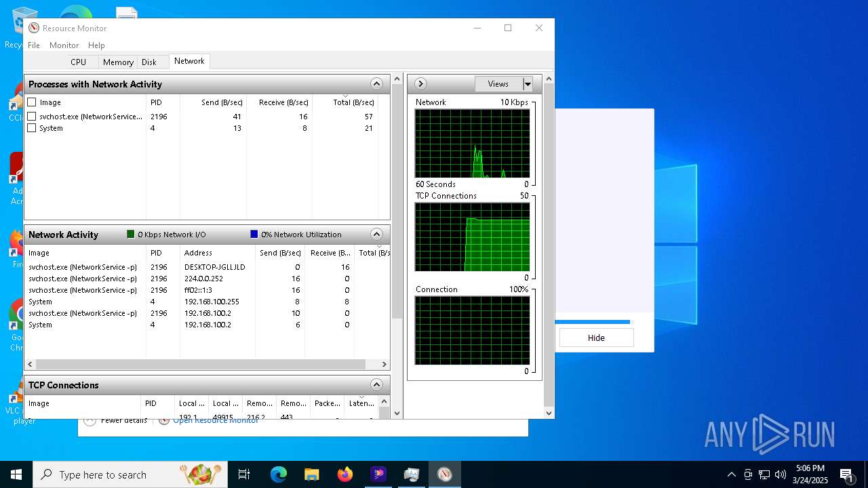This screenshot has height=488, width=868.
Task: Sort by Send (B/sec) column in Processes
Action: [213, 102]
